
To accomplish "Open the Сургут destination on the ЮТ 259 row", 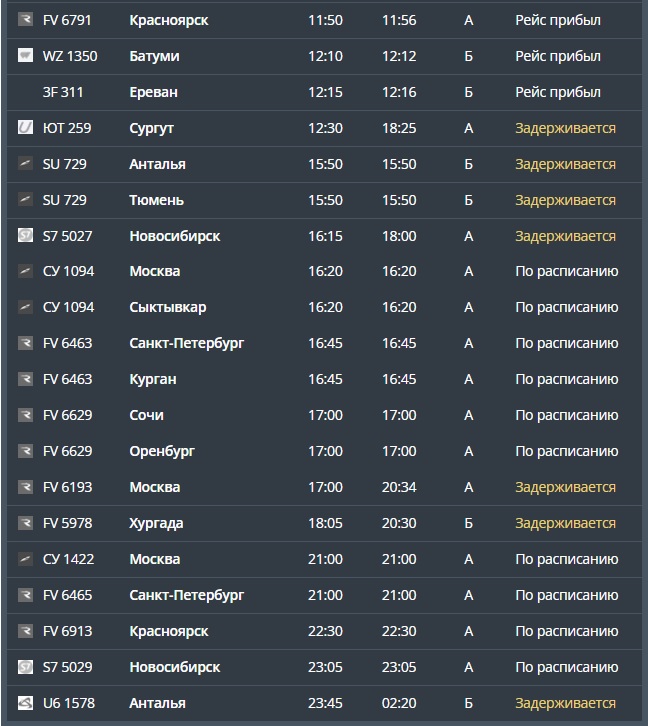I will tap(151, 128).
